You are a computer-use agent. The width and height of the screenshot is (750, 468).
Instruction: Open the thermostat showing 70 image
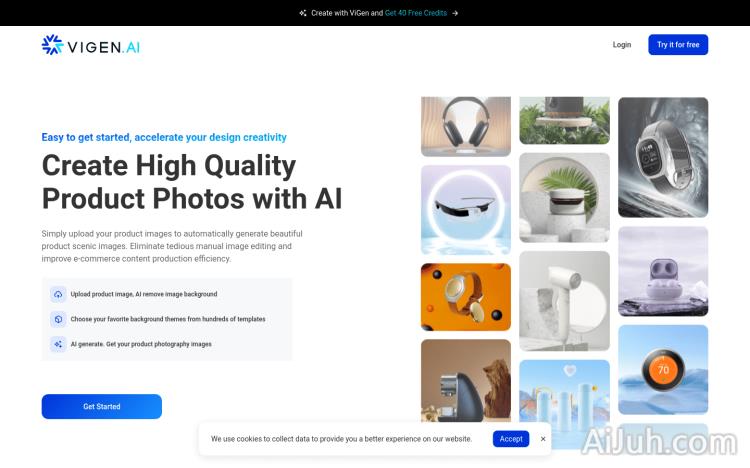pos(663,369)
